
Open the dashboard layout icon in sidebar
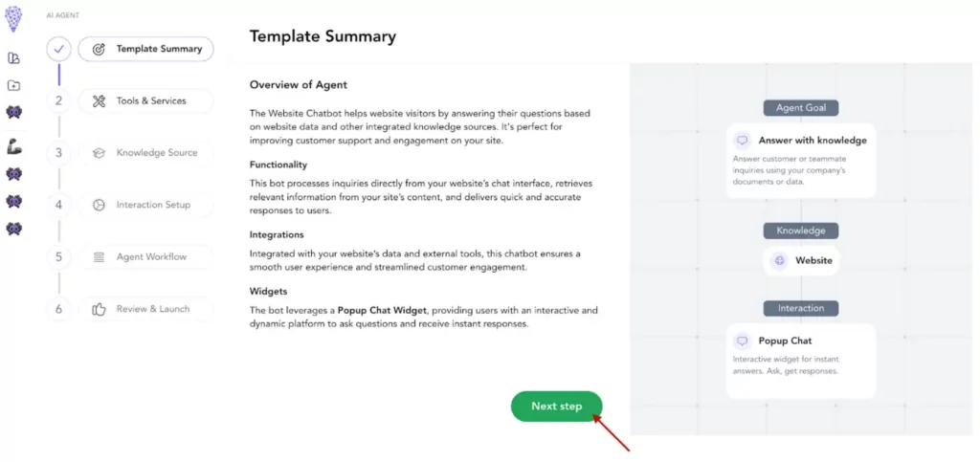coord(13,58)
